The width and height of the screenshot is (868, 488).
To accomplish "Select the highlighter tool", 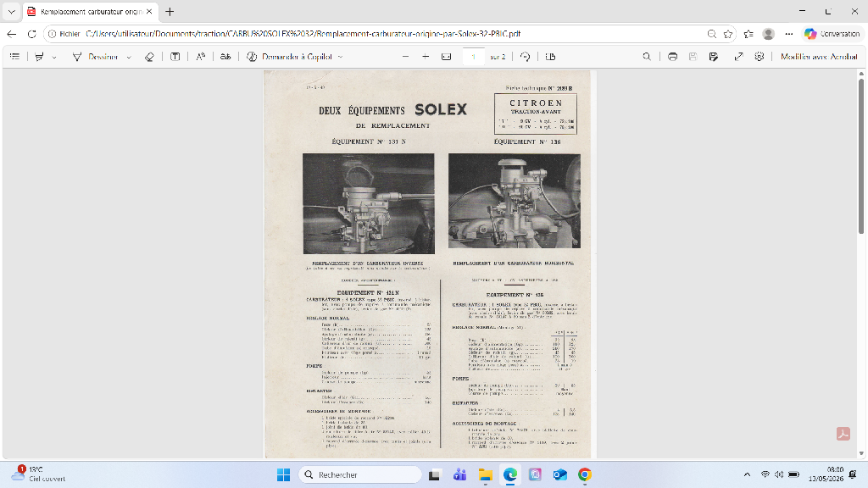I will click(x=39, y=57).
